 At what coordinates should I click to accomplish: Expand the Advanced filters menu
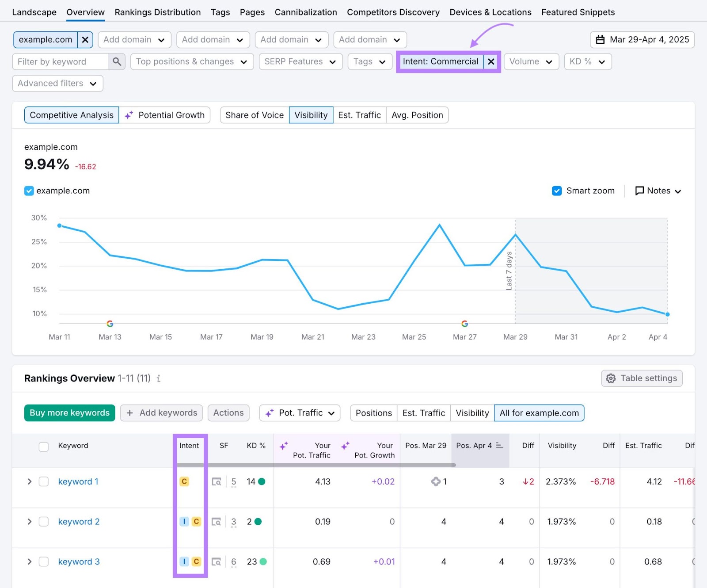(x=57, y=83)
